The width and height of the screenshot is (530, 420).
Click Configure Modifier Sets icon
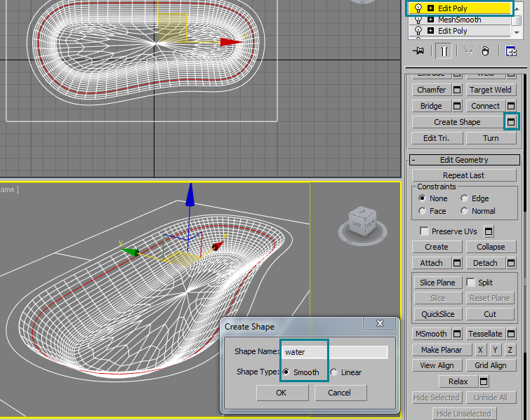coord(510,50)
